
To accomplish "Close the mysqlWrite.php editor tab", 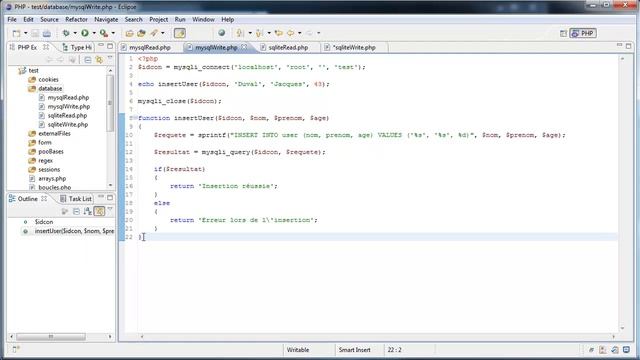I will [244, 47].
